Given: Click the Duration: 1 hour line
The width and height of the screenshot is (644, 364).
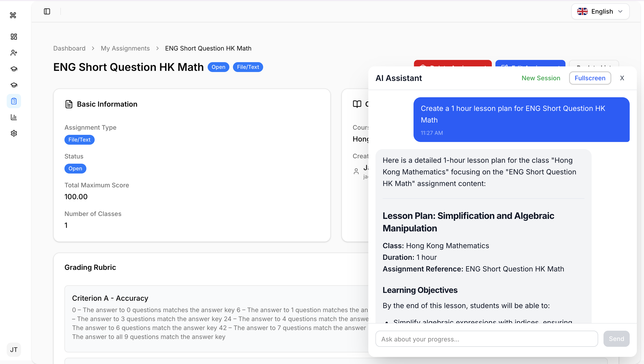Looking at the screenshot, I should click(409, 257).
